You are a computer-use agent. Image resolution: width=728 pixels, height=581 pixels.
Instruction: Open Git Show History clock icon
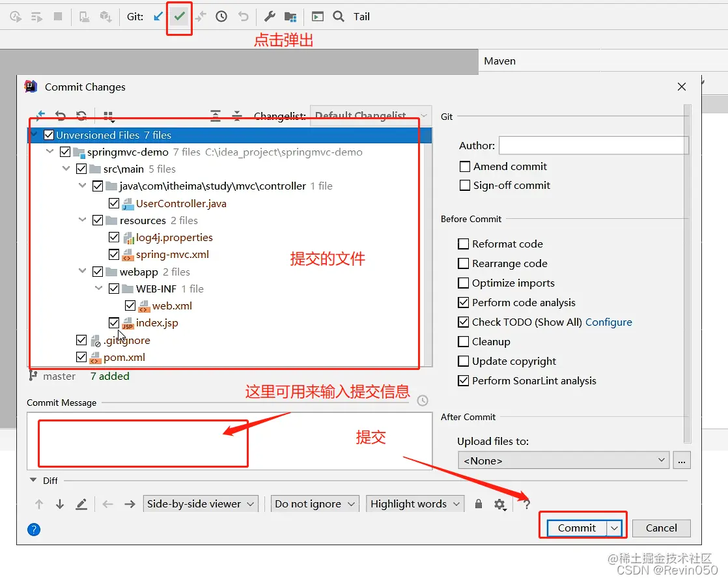221,17
